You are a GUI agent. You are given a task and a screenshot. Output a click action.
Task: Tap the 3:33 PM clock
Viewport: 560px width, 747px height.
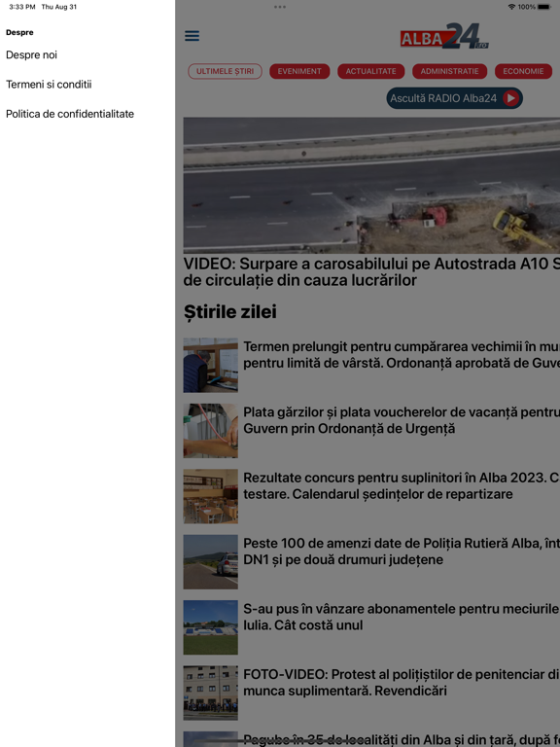[22, 7]
